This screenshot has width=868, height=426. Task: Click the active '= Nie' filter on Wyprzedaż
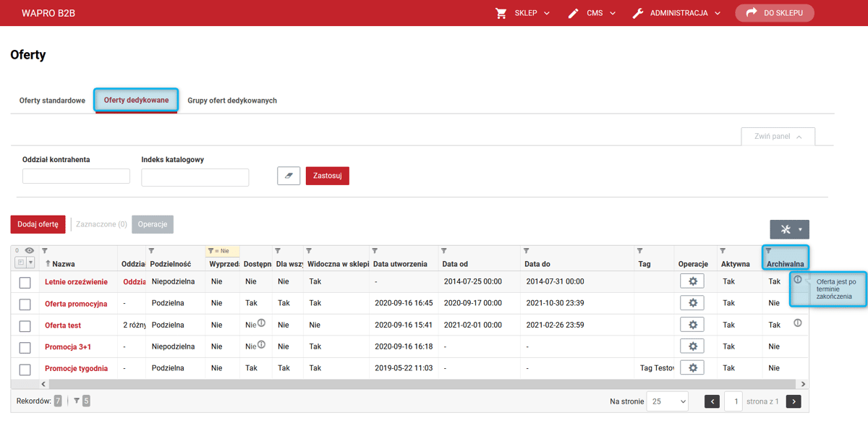(222, 251)
